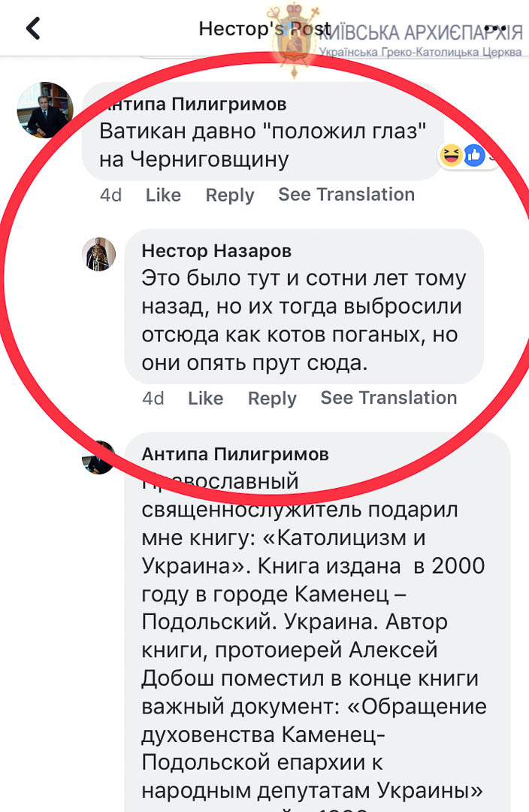
Task: Reply to Нестор Назаров's comment
Action: pyautogui.click(x=272, y=398)
